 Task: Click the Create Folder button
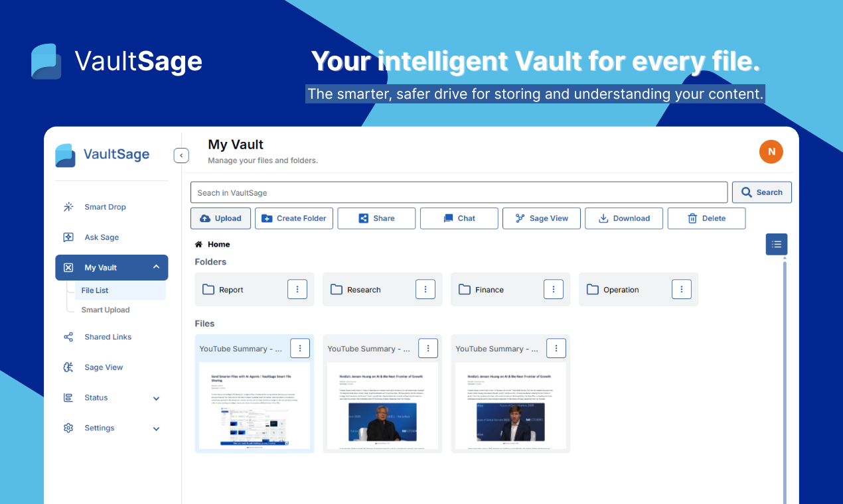point(294,218)
